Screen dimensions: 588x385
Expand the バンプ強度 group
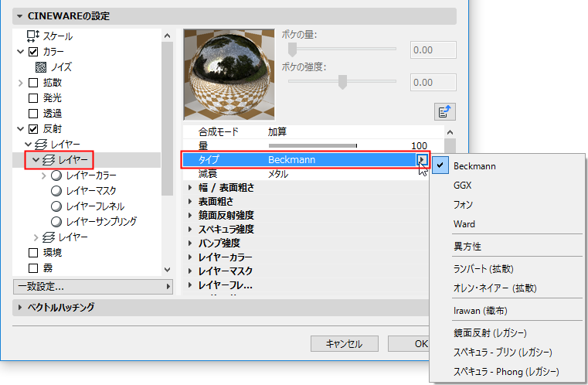(x=190, y=243)
